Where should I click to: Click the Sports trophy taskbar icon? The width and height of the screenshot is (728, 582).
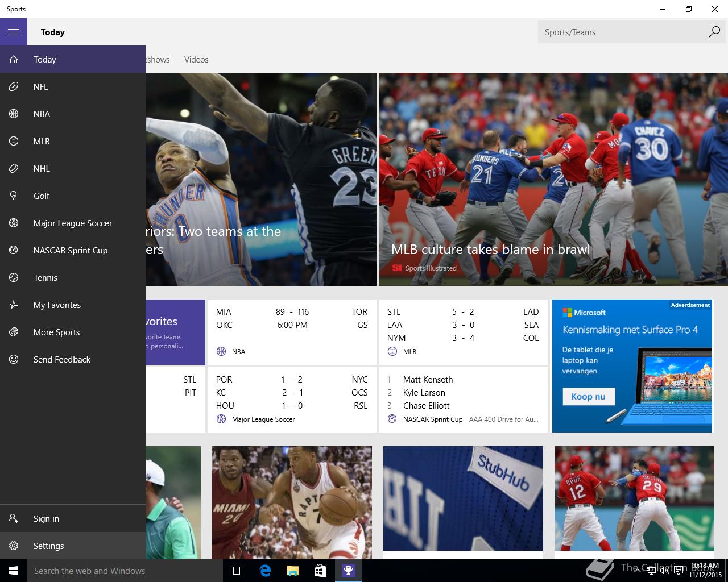[x=348, y=571]
